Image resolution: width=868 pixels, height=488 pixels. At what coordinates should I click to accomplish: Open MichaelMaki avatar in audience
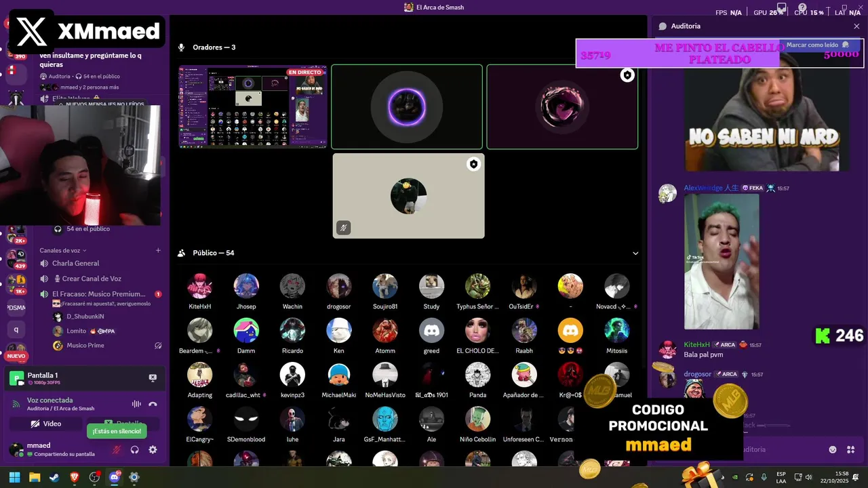click(338, 374)
